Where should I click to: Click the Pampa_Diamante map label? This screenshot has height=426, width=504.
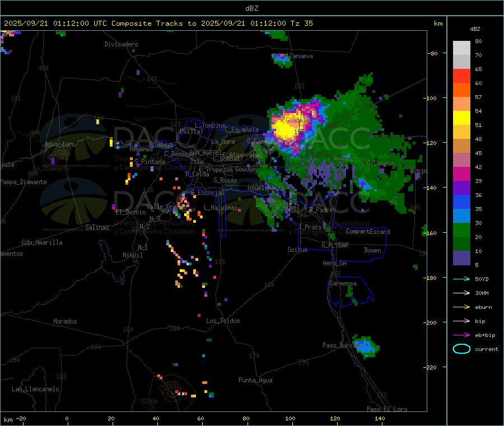click(23, 182)
